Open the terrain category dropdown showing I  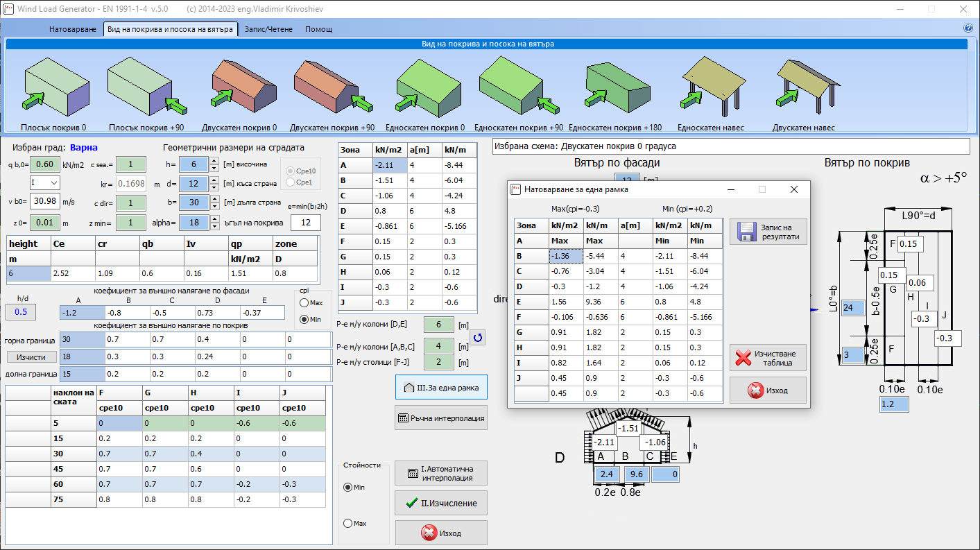click(x=44, y=183)
